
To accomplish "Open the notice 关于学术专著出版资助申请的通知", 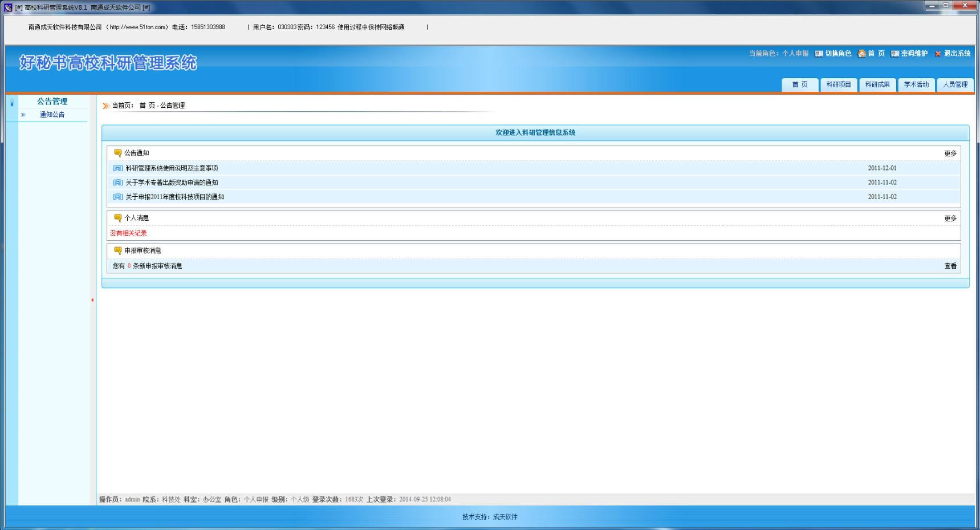I will (172, 183).
